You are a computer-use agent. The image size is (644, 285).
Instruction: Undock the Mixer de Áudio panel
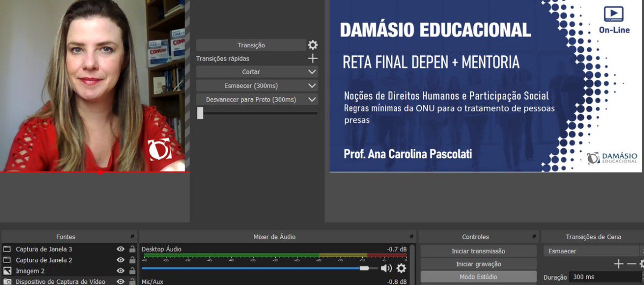pyautogui.click(x=412, y=237)
